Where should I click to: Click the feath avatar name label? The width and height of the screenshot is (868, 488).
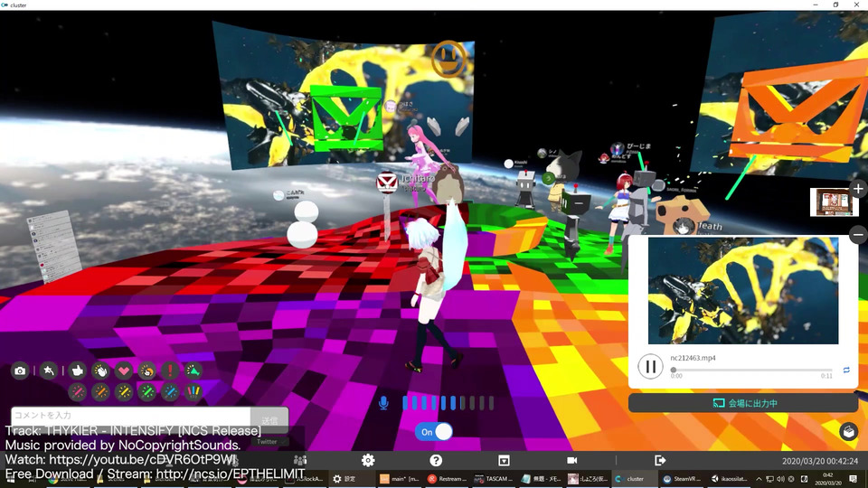click(709, 226)
